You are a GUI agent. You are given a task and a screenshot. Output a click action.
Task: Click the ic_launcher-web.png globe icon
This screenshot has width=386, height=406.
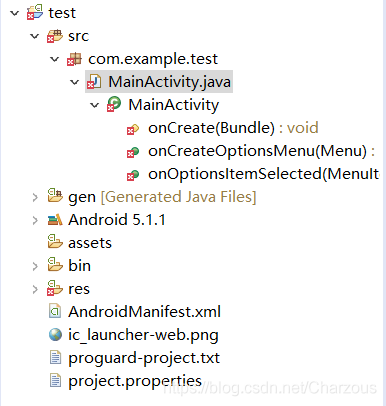point(55,335)
